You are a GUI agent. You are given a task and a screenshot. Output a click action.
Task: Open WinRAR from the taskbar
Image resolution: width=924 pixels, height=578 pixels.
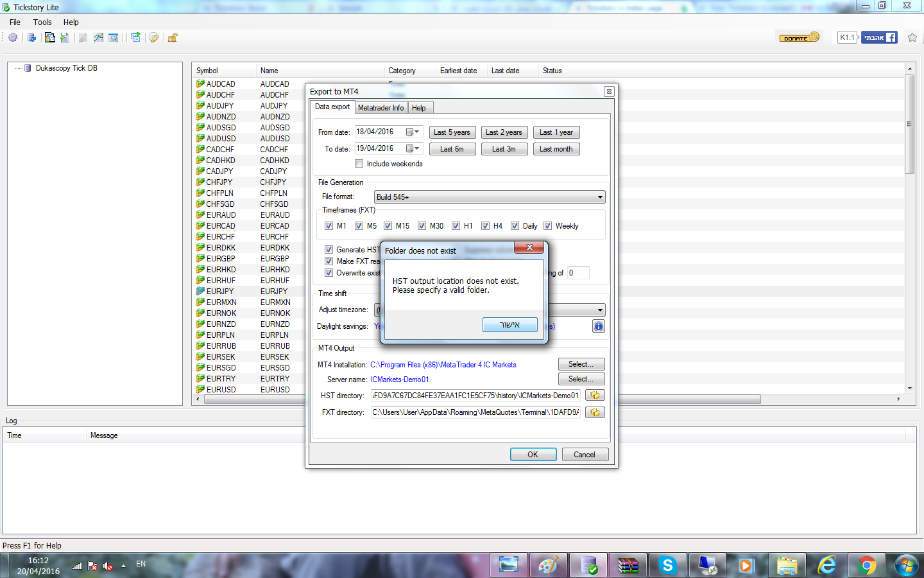tap(628, 565)
